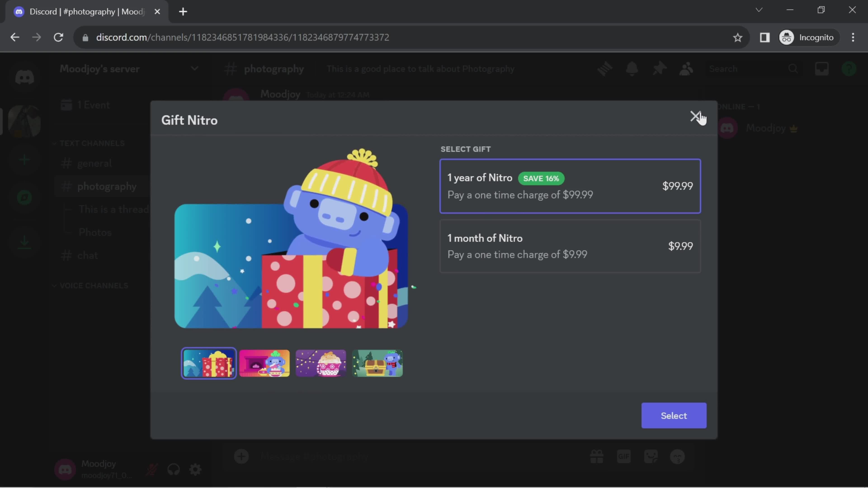Image resolution: width=868 pixels, height=488 pixels.
Task: Show pinned messages pin icon
Action: click(659, 69)
